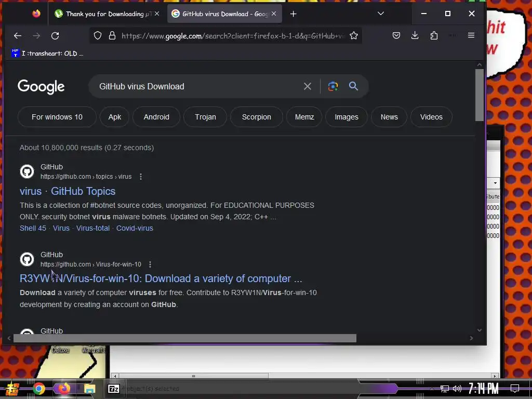Filter results by Memz chip
The height and width of the screenshot is (399, 532).
pyautogui.click(x=304, y=117)
